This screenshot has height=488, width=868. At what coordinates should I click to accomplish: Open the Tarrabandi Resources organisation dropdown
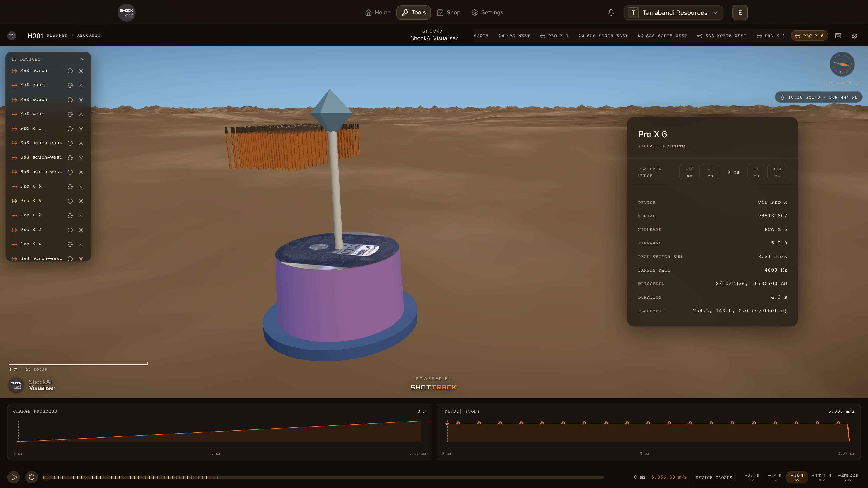[x=673, y=13]
